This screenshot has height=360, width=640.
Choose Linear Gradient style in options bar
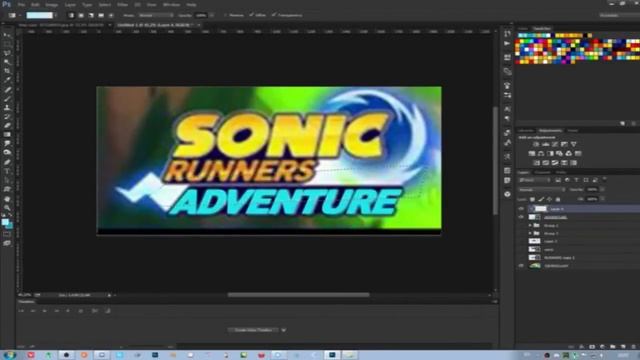pyautogui.click(x=71, y=16)
